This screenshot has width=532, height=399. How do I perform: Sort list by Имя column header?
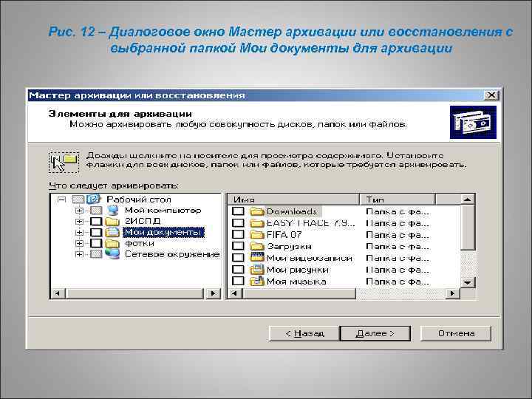(x=293, y=199)
